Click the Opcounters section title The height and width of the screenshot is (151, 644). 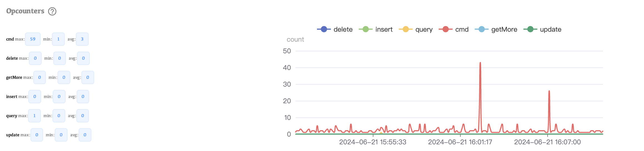point(25,11)
